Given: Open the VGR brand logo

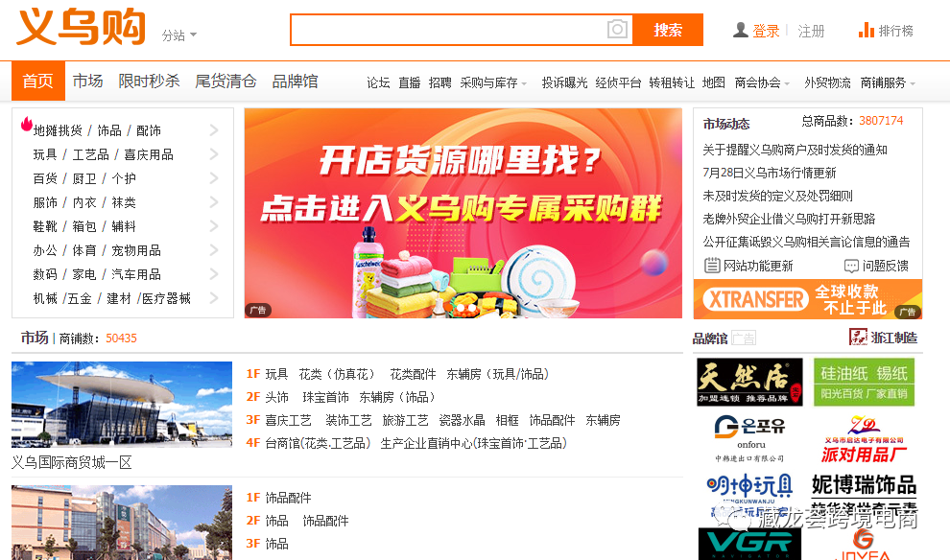Looking at the screenshot, I should [x=749, y=544].
